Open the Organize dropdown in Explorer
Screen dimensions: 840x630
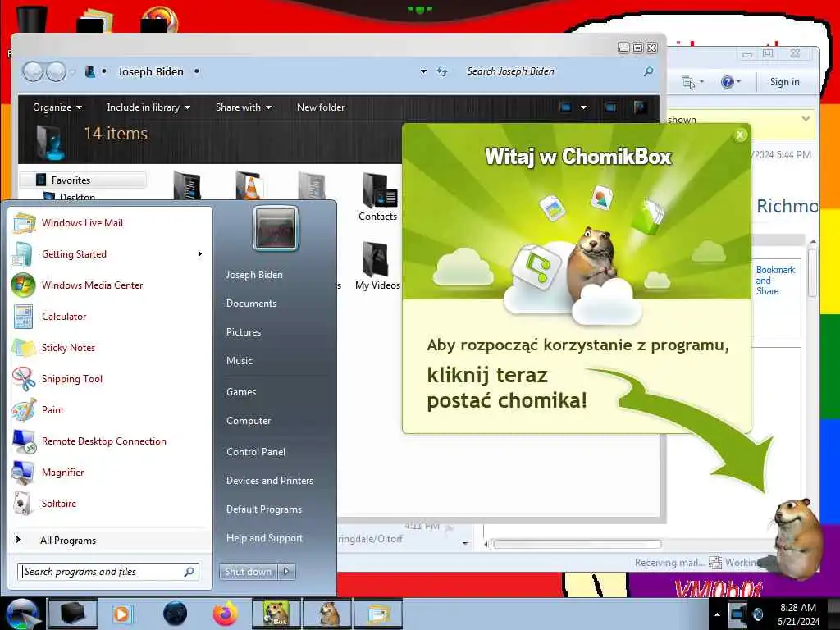[57, 107]
